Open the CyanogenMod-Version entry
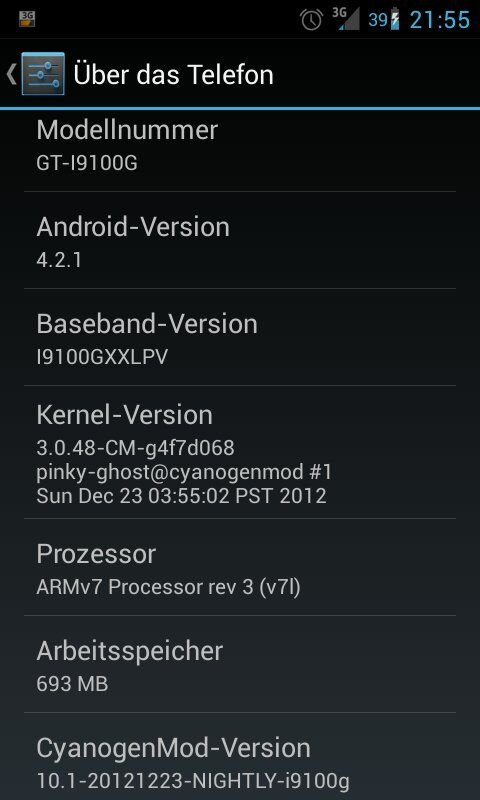This screenshot has height=800, width=480. click(240, 757)
